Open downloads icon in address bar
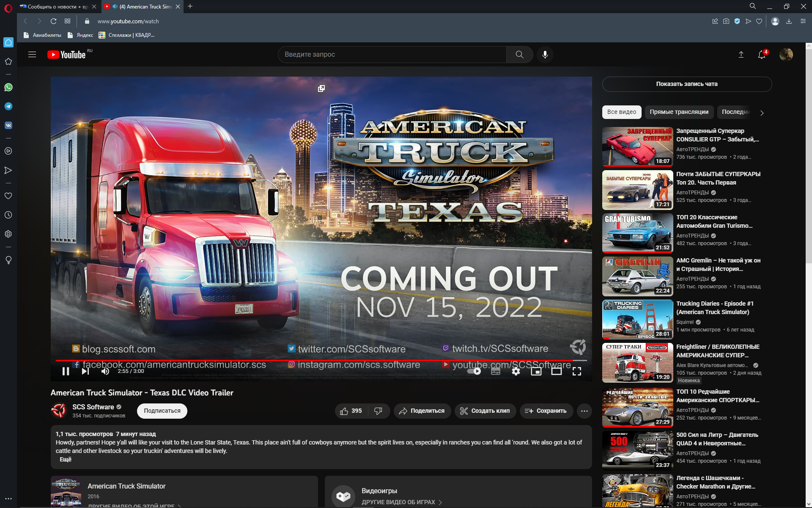 pos(789,21)
